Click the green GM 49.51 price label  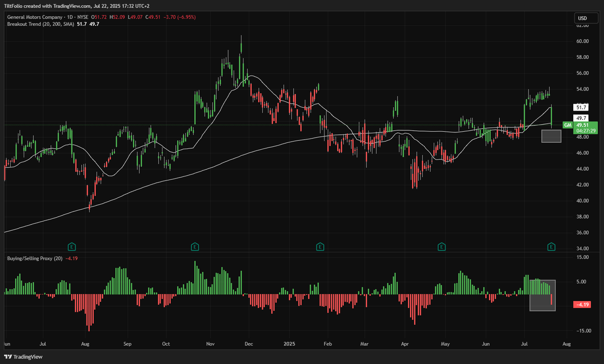click(x=580, y=128)
